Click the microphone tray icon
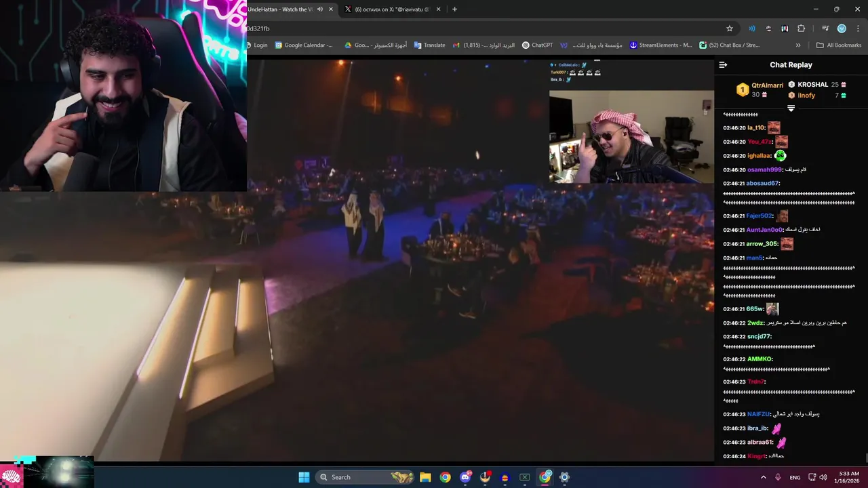Image resolution: width=868 pixels, height=488 pixels. coord(778,477)
